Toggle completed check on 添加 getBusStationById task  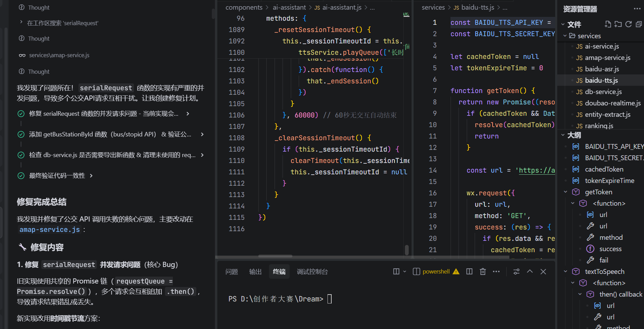click(21, 134)
